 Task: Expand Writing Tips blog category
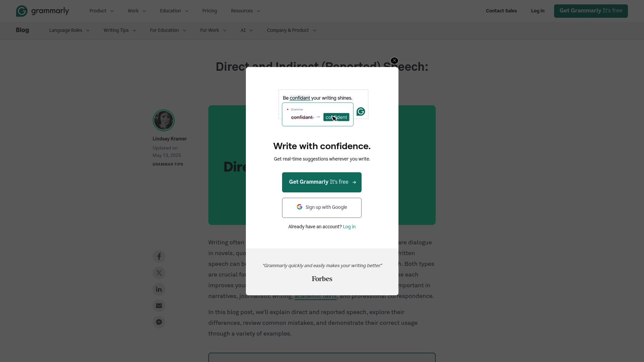coord(119,31)
